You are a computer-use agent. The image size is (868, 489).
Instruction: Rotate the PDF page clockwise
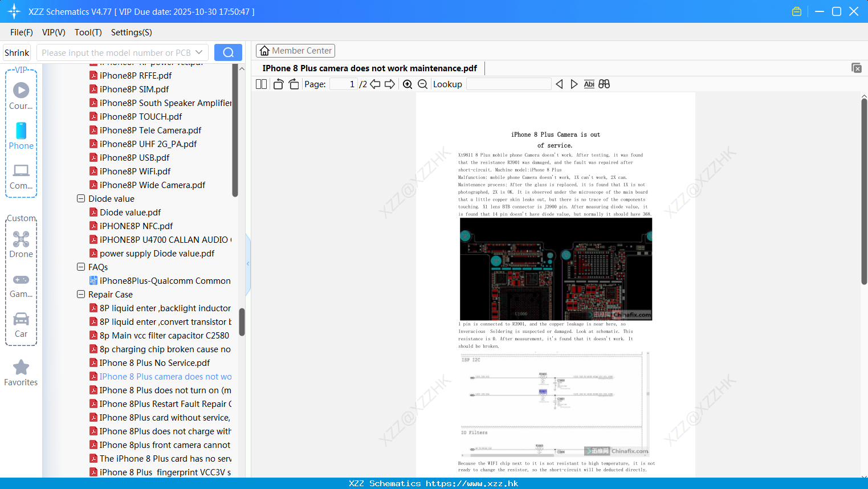pos(294,84)
